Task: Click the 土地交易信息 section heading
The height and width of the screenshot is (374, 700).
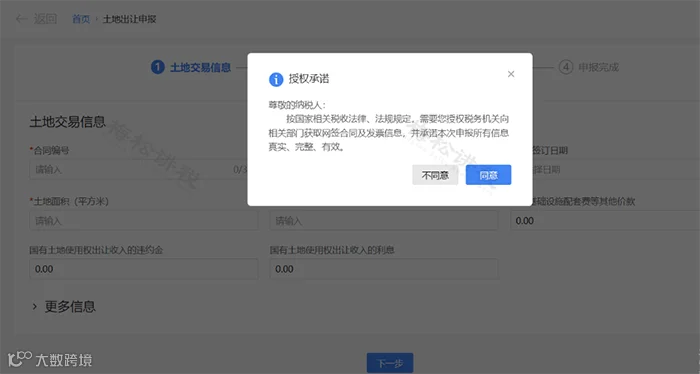Action: pos(67,122)
